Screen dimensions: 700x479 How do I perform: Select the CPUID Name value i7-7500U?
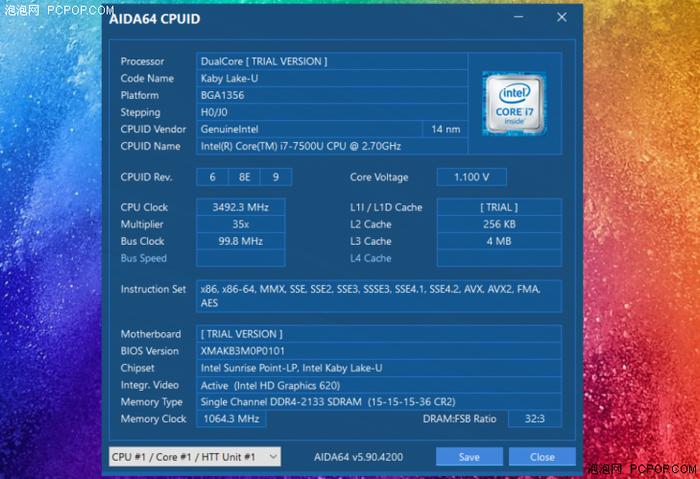click(332, 146)
